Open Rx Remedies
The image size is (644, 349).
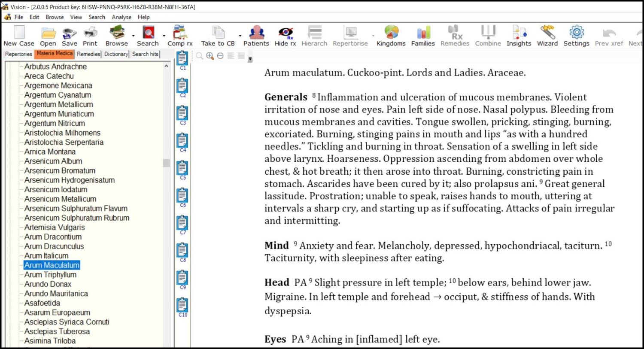[x=455, y=35]
